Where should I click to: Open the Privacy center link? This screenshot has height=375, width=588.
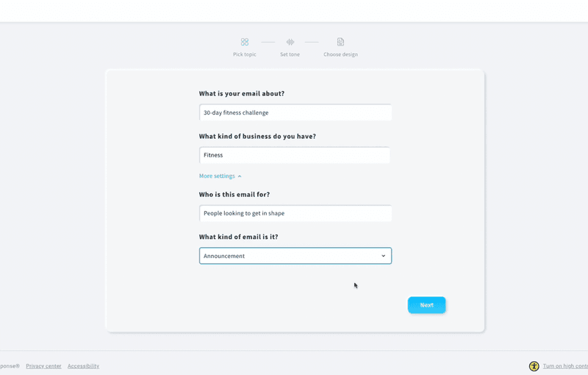(x=43, y=366)
